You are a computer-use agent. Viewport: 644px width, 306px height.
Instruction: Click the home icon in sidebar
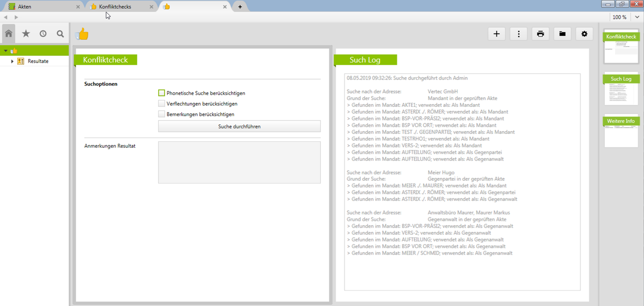click(x=9, y=33)
